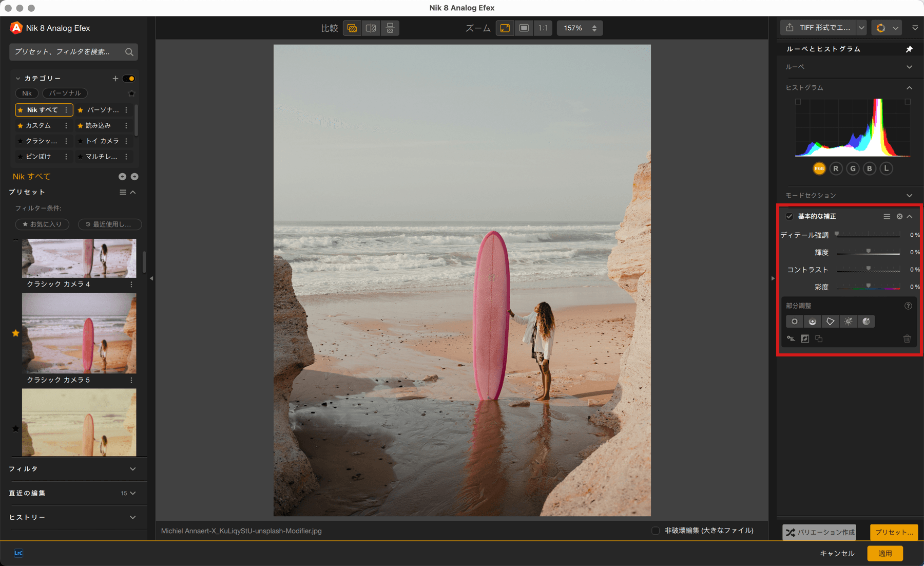The width and height of the screenshot is (924, 566).
Task: Collapse the カテゴリー section
Action: tap(18, 79)
